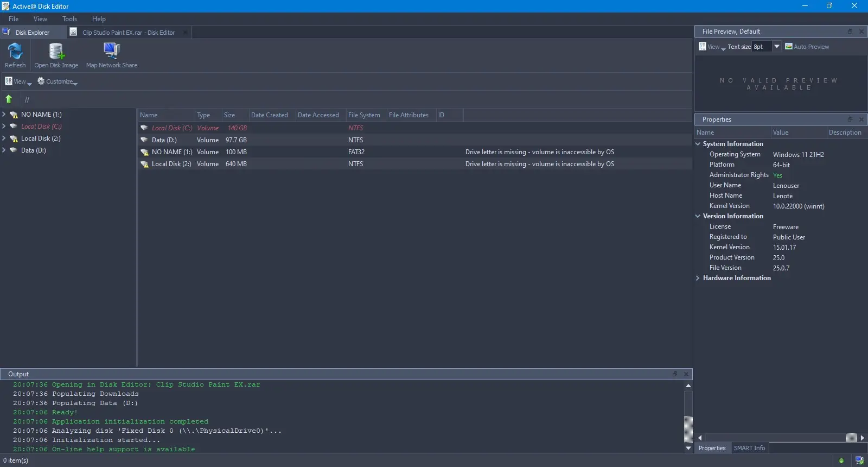Sort by the Type column header
The width and height of the screenshot is (868, 467).
[208, 115]
